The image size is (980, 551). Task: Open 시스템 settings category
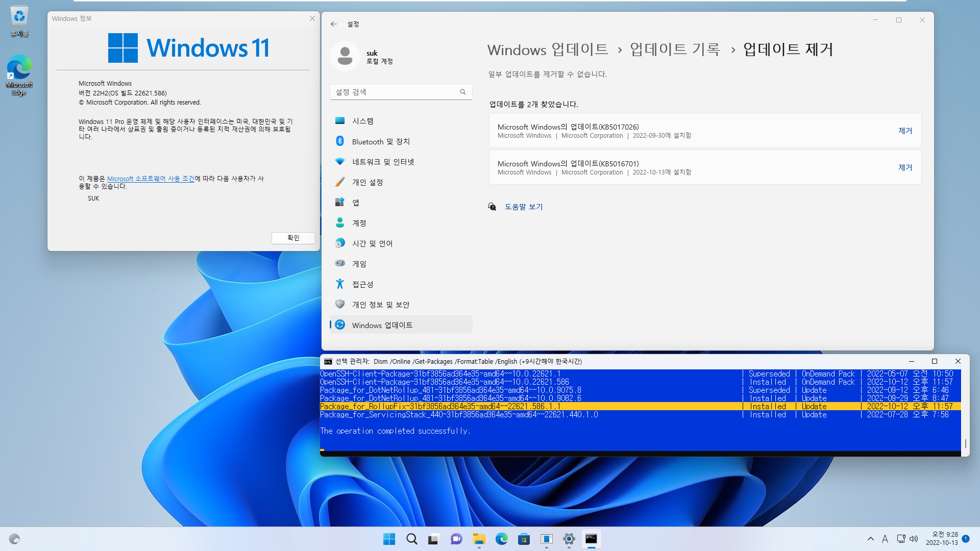coord(401,121)
